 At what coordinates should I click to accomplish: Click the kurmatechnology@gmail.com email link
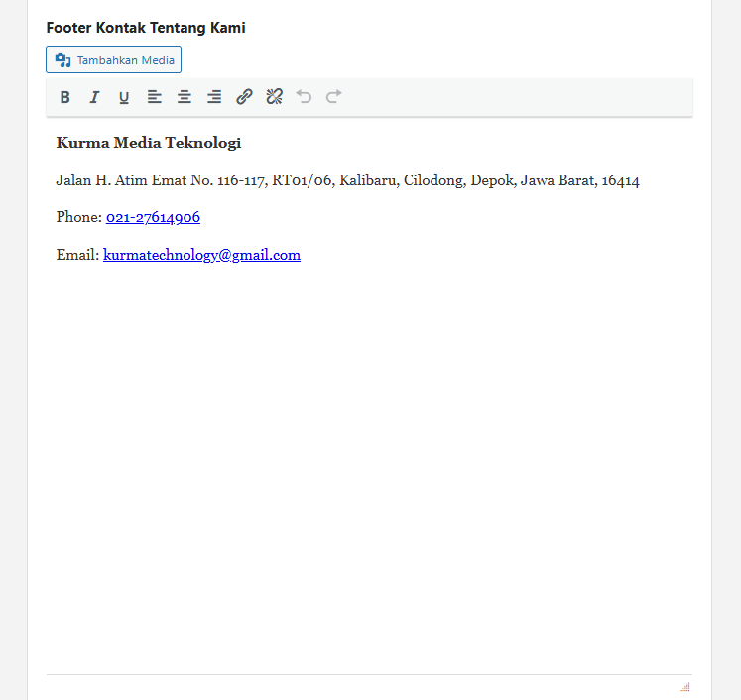click(201, 255)
